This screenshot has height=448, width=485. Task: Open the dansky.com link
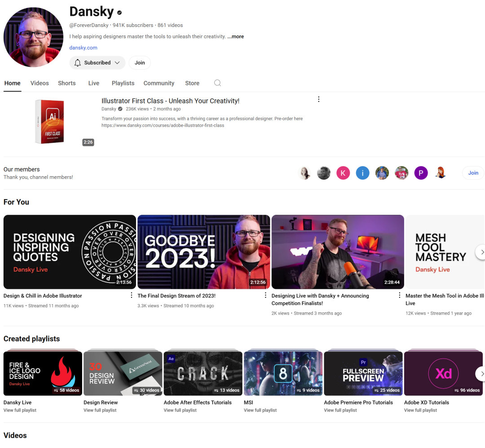83,48
